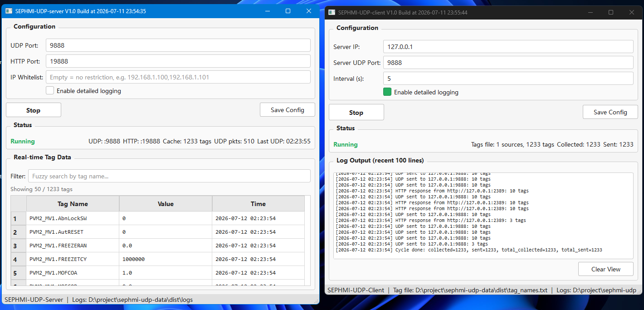Click the Interval (s) field
The width and height of the screenshot is (644, 310).
pyautogui.click(x=508, y=79)
